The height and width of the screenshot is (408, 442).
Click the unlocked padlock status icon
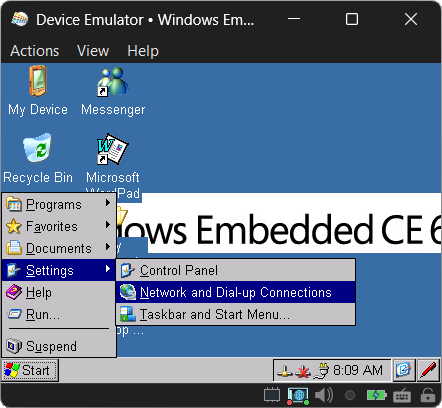tap(428, 395)
